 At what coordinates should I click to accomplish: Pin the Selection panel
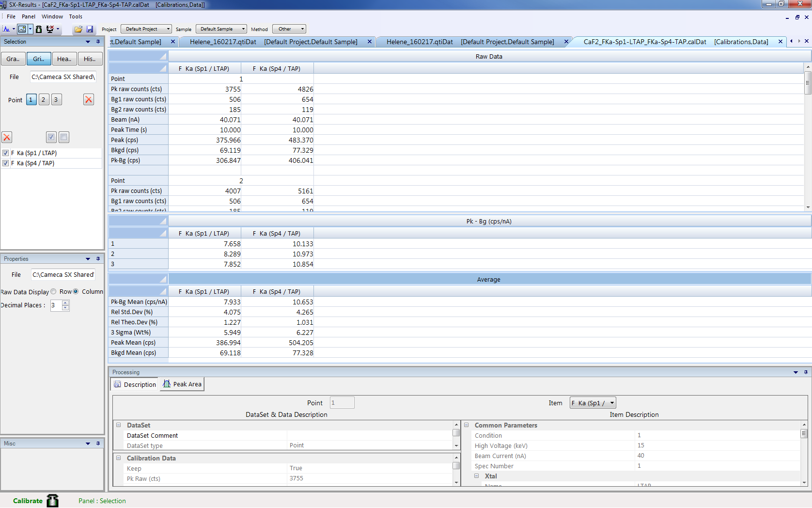point(98,42)
